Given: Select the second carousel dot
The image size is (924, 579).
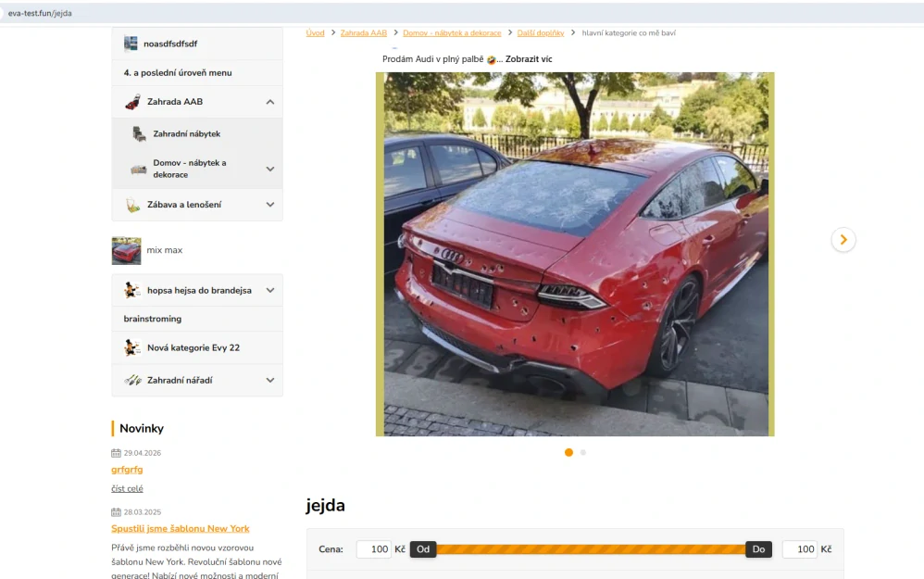Looking at the screenshot, I should pyautogui.click(x=582, y=452).
